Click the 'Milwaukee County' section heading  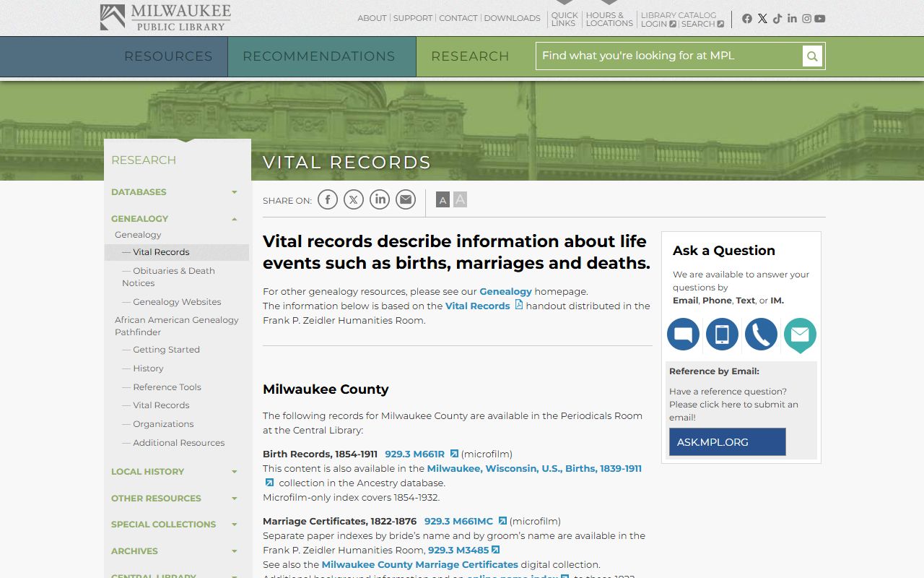326,389
